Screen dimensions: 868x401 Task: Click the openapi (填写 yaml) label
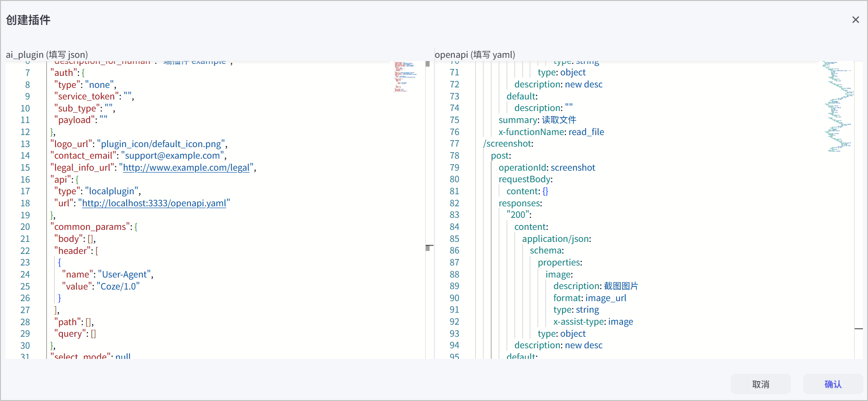click(x=475, y=55)
